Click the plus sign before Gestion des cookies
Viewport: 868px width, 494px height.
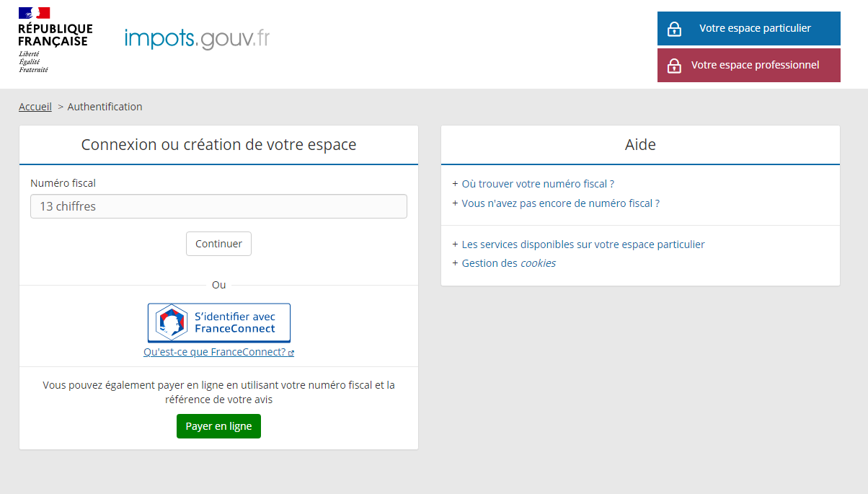pyautogui.click(x=455, y=263)
